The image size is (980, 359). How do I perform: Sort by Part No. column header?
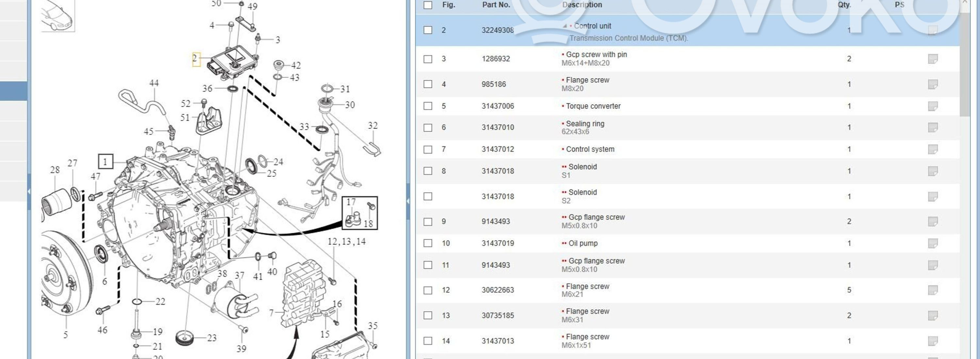click(x=496, y=5)
